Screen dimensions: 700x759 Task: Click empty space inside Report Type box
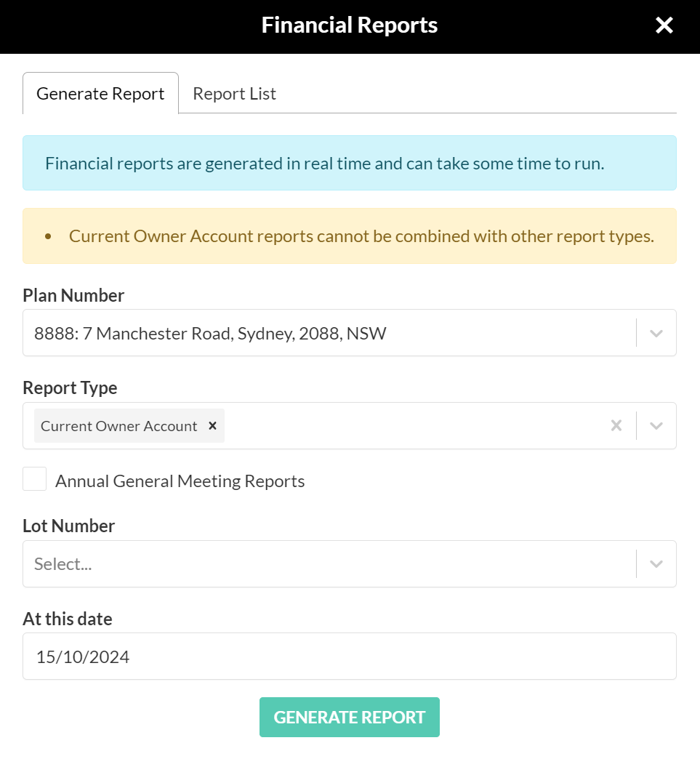pyautogui.click(x=411, y=425)
